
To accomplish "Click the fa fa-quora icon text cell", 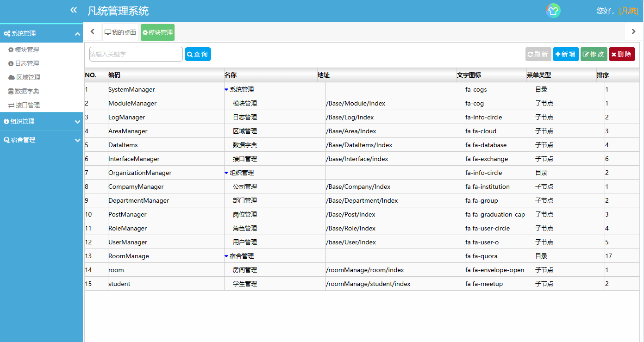I will tap(500, 256).
